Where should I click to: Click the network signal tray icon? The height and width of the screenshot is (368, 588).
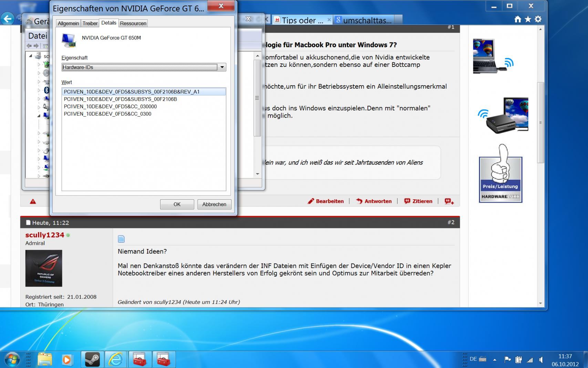530,360
